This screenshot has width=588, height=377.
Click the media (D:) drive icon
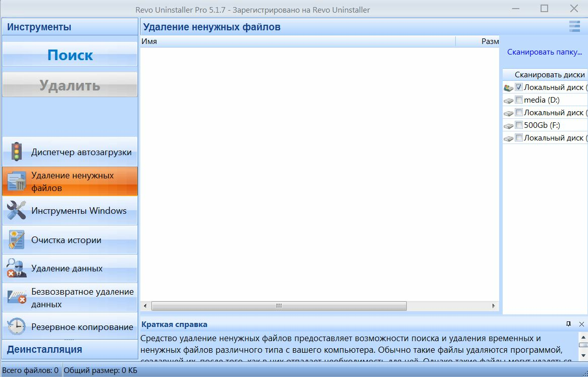(508, 100)
